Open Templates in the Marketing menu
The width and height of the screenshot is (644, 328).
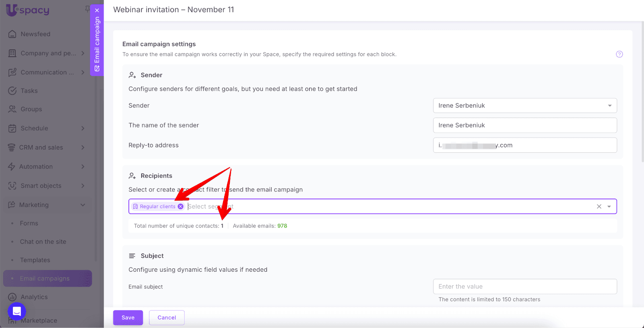coord(35,260)
